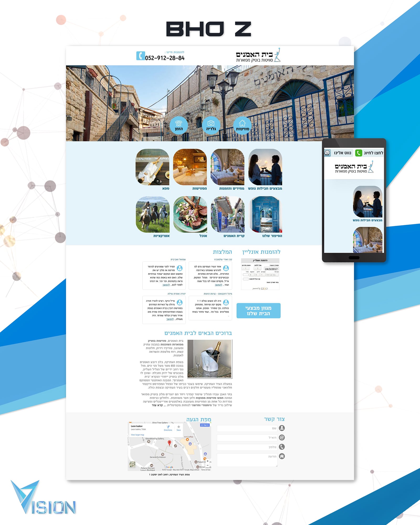
Task: Click avatar icon in שמואל ואביבית review
Action: [x=180, y=268]
